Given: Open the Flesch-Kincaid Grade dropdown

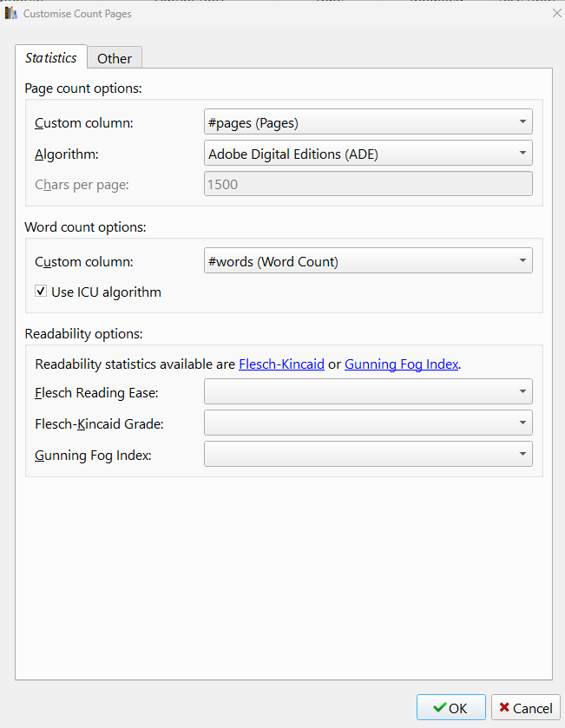Looking at the screenshot, I should click(x=368, y=423).
